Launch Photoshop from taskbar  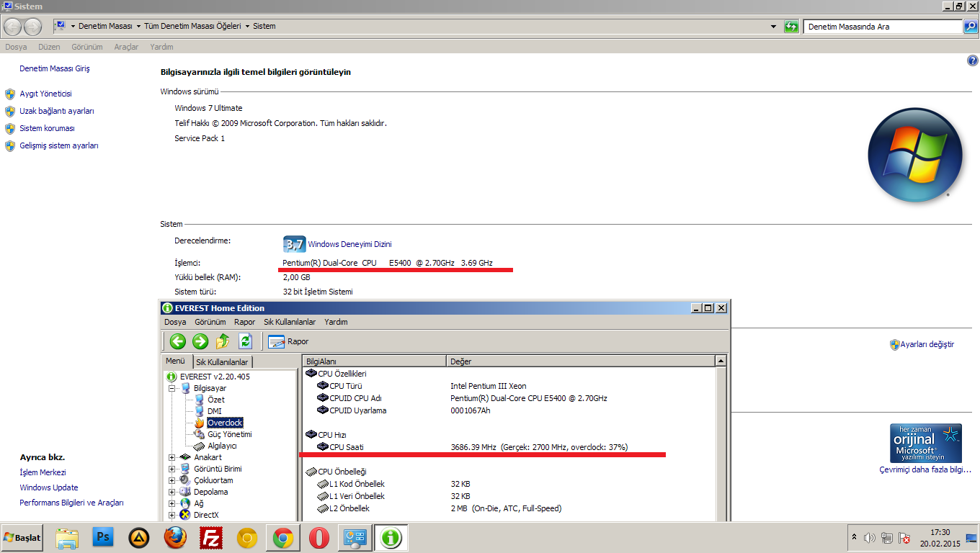point(103,538)
